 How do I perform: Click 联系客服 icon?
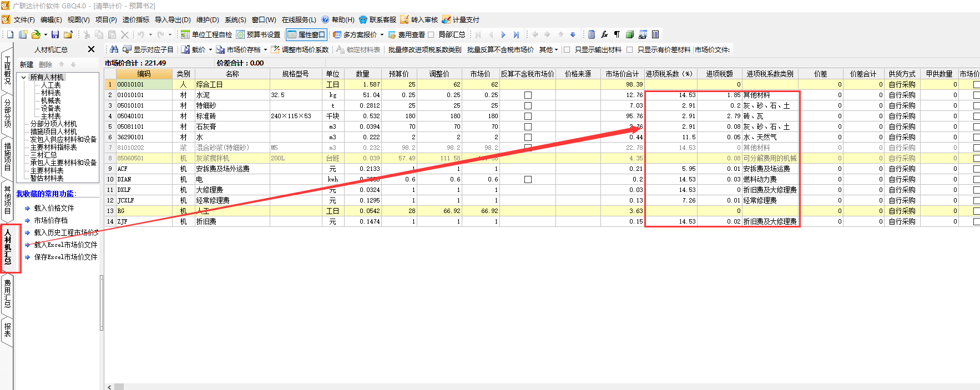(363, 19)
